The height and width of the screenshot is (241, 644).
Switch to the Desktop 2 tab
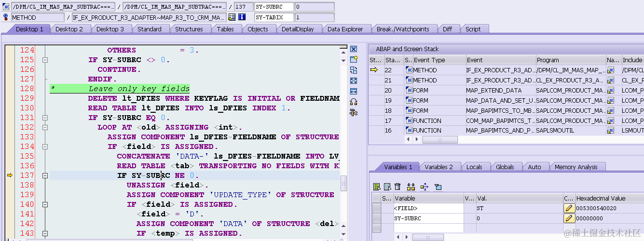(x=69, y=29)
